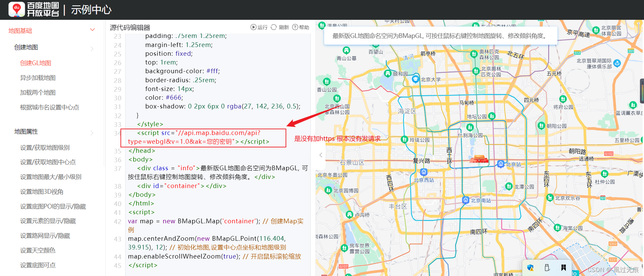Click the 青山公墓 marker
Viewport: 644px width, 276px height.
(346, 50)
